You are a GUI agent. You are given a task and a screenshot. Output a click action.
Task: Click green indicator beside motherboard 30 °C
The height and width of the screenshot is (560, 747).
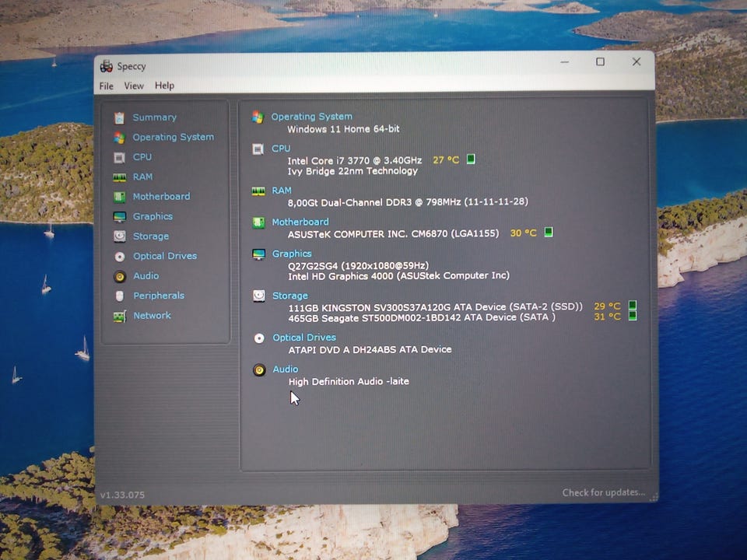click(x=549, y=232)
